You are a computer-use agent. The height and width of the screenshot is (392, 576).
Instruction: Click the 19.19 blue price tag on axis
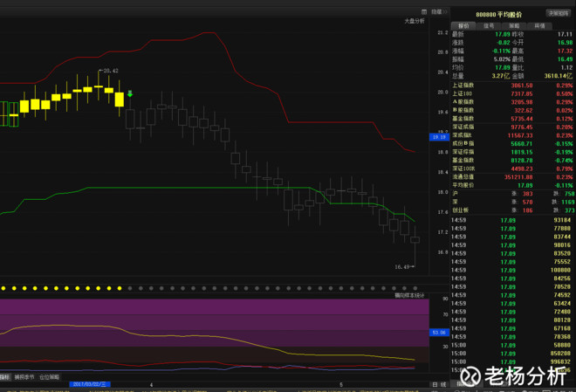tap(439, 137)
